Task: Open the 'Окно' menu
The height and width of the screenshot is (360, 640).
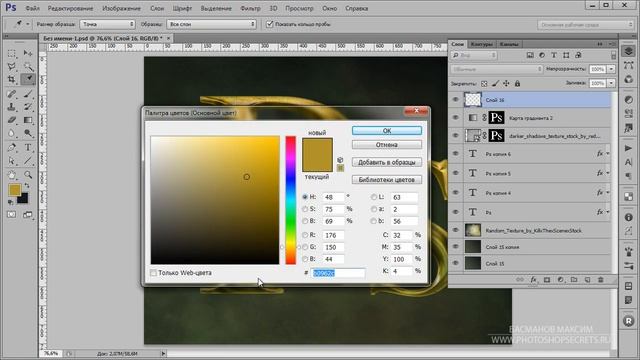Action: coord(329,8)
